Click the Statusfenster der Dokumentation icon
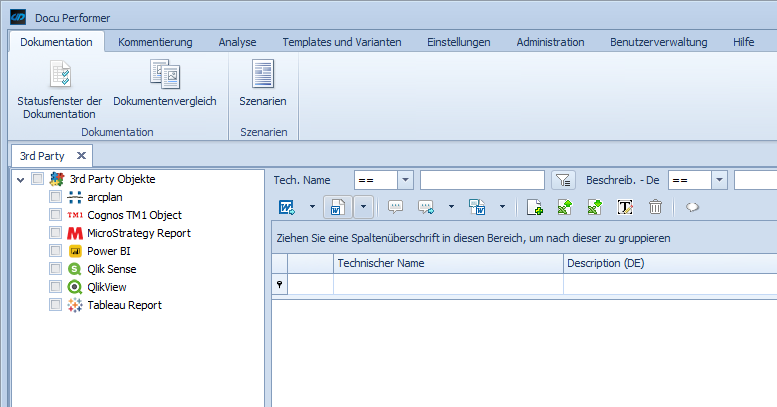 pos(59,75)
